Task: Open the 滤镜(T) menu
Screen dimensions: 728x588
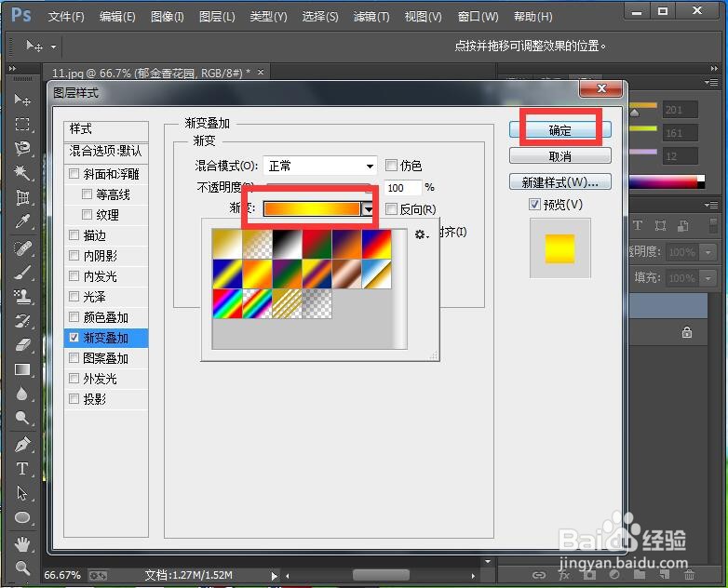Action: (371, 17)
